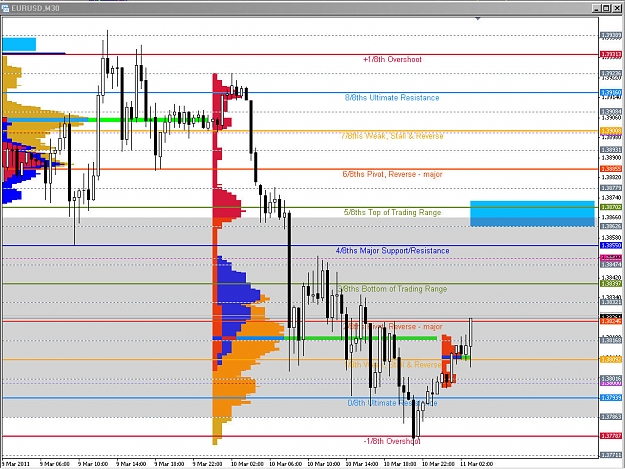This screenshot has width=625, height=469.
Task: Click the orange-red 1.38245 price tag
Action: (x=611, y=321)
